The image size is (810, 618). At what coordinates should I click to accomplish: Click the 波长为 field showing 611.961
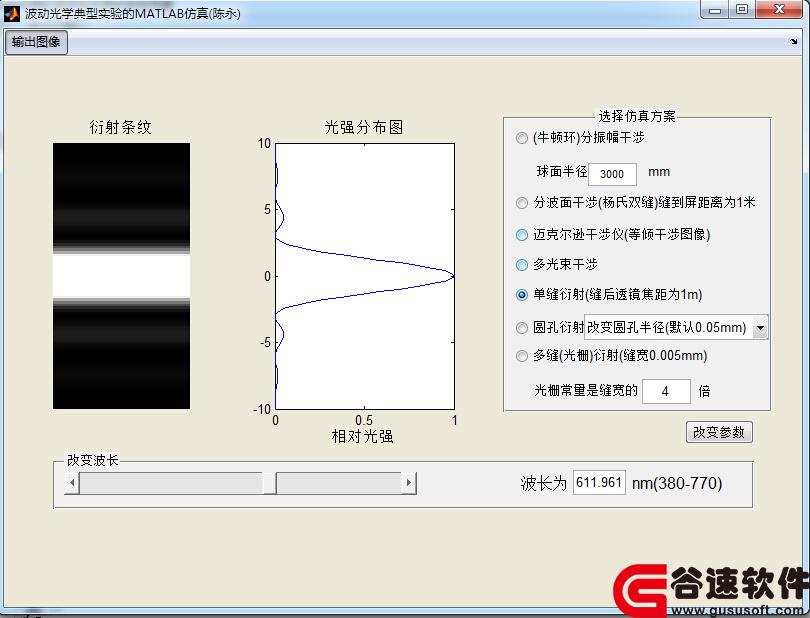599,482
